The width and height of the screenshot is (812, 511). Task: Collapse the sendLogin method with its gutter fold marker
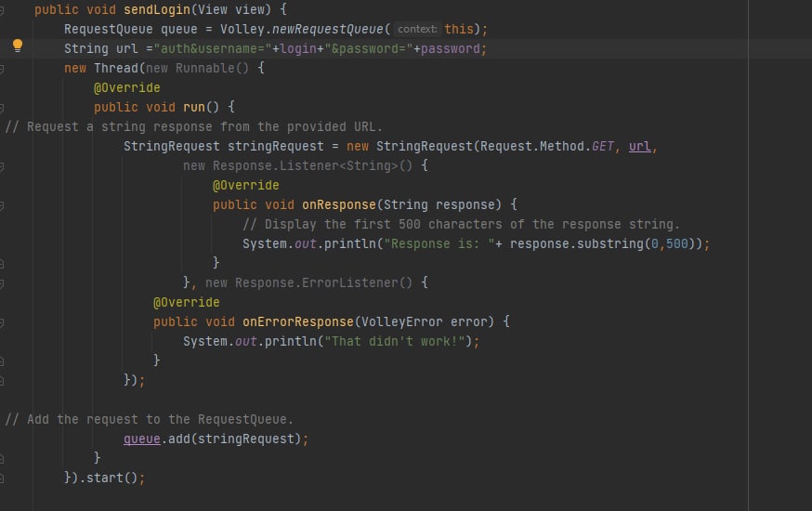pos(2,10)
